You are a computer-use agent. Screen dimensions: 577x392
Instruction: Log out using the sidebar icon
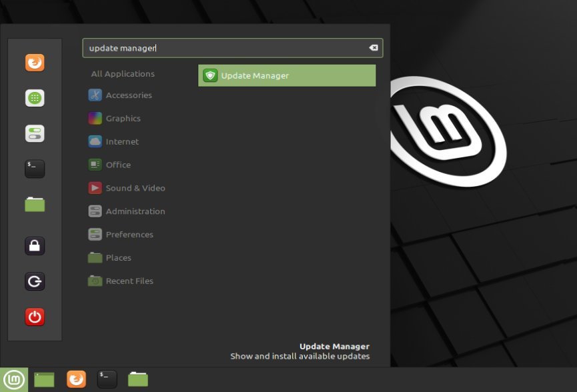[34, 281]
